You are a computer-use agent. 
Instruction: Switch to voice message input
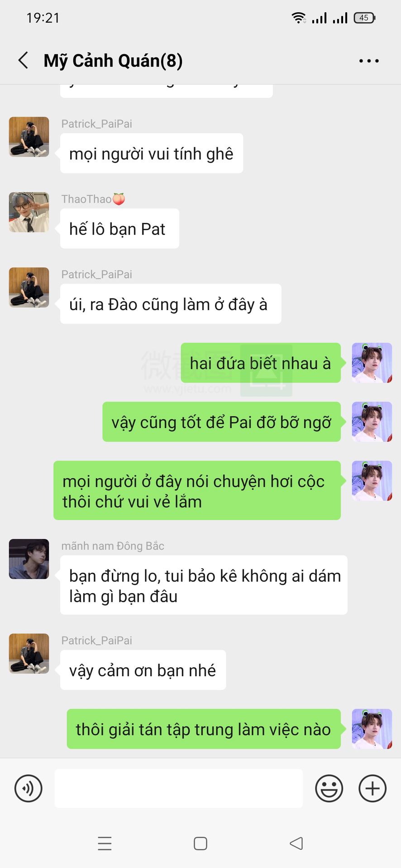coord(29,788)
